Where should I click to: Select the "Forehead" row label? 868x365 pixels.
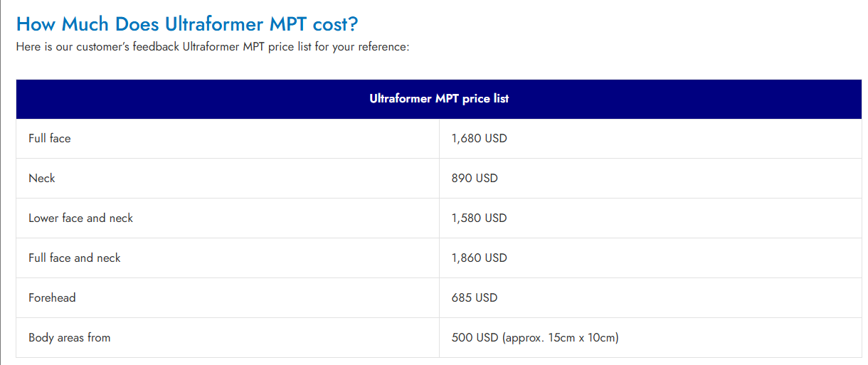52,298
